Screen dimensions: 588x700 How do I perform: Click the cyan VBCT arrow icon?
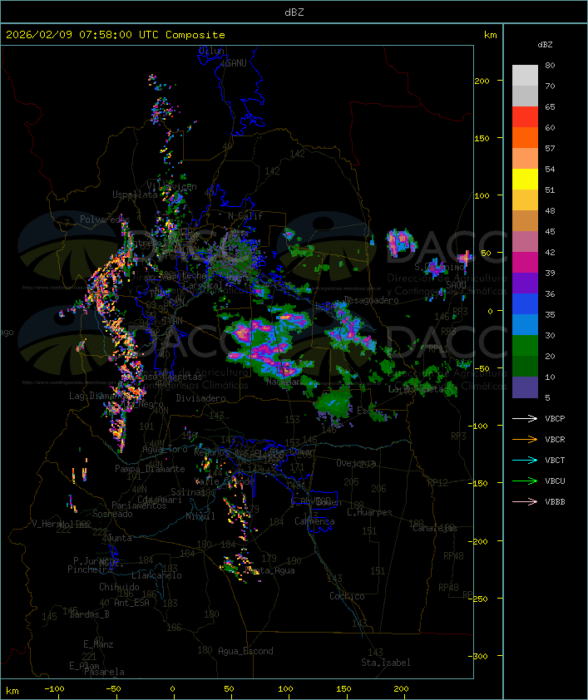(525, 460)
